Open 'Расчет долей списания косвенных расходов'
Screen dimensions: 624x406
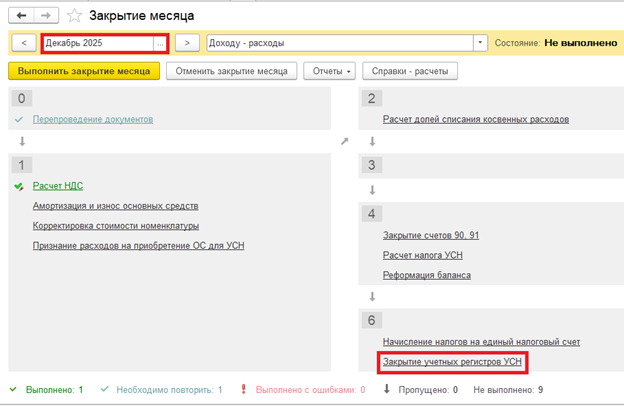pos(476,119)
